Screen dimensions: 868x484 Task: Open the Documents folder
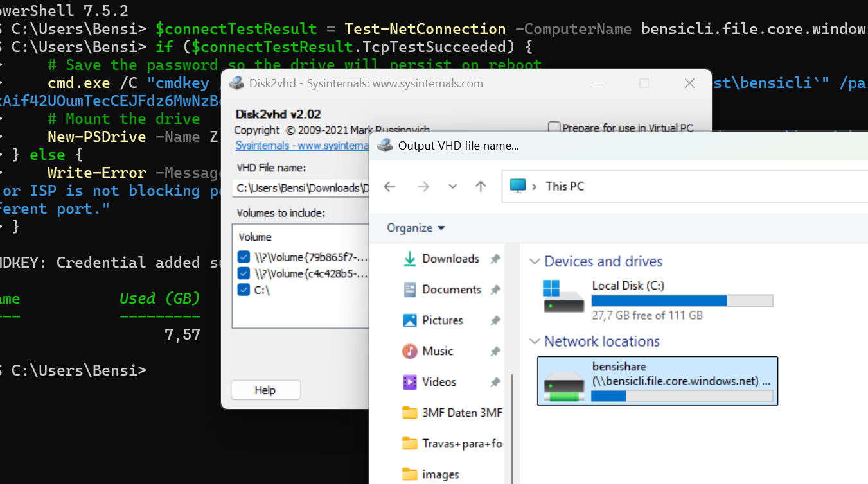(450, 290)
